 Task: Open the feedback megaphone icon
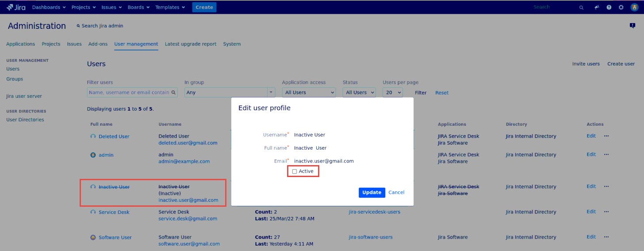point(597,8)
